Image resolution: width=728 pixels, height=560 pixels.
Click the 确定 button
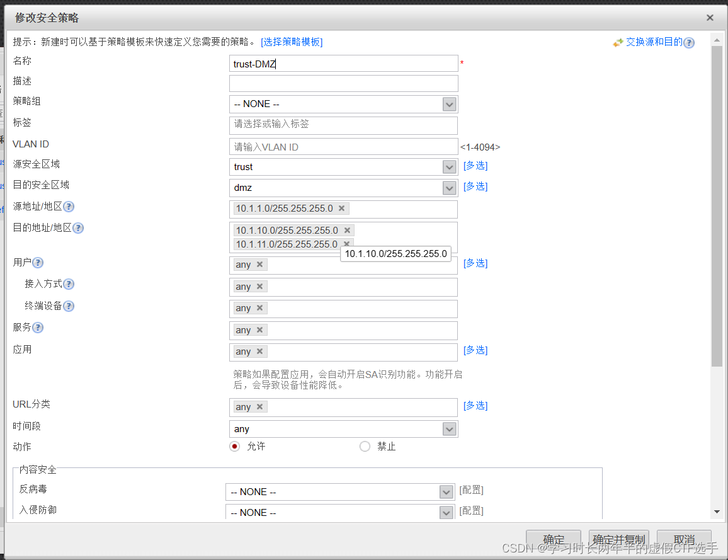click(554, 540)
